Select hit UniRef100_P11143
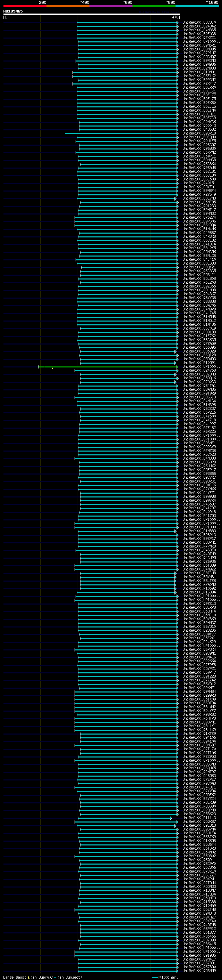 pyautogui.click(x=199, y=818)
